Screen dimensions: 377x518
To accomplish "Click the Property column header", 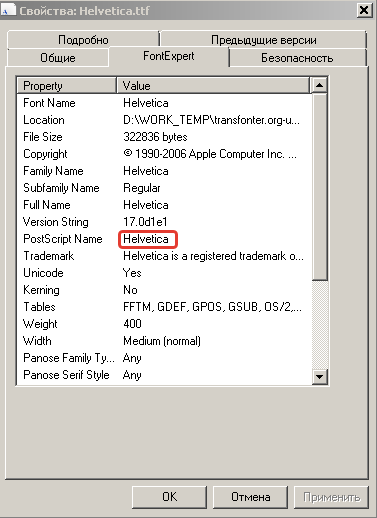I will click(66, 86).
